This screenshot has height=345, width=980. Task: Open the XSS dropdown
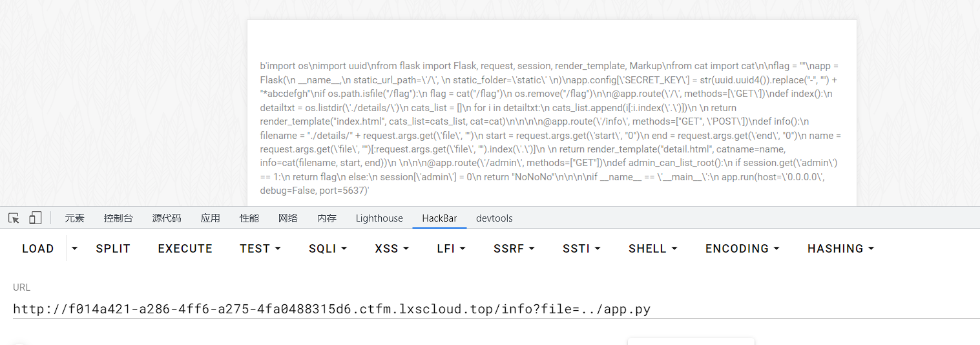pyautogui.click(x=391, y=249)
